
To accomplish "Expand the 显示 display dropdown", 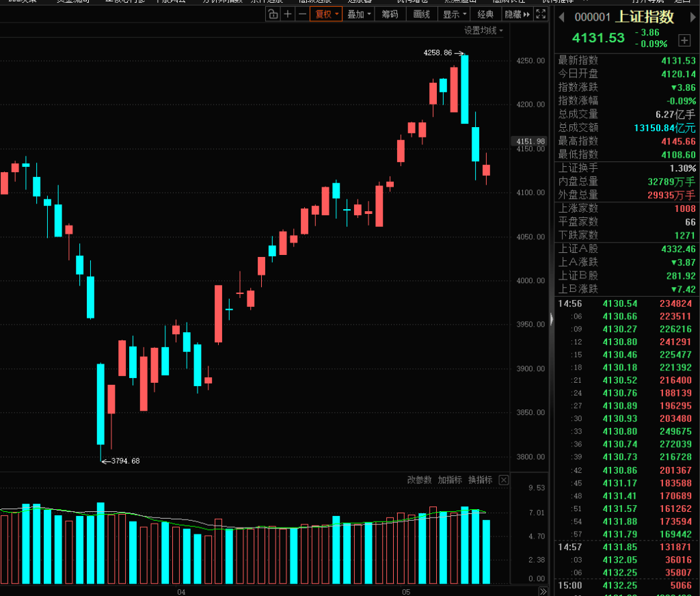I will click(454, 14).
